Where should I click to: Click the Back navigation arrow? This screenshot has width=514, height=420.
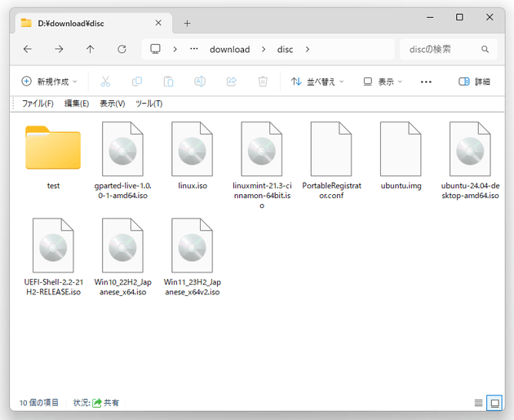[27, 49]
